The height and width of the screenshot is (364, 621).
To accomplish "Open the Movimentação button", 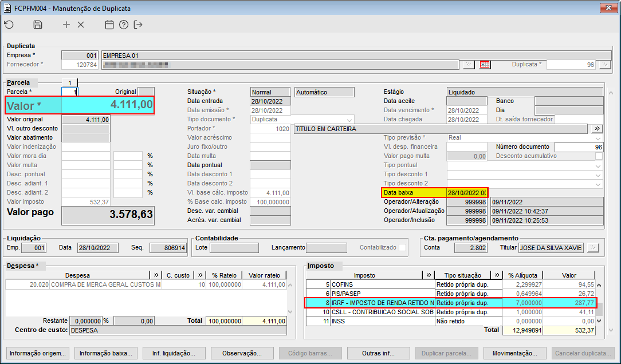I will 515,353.
